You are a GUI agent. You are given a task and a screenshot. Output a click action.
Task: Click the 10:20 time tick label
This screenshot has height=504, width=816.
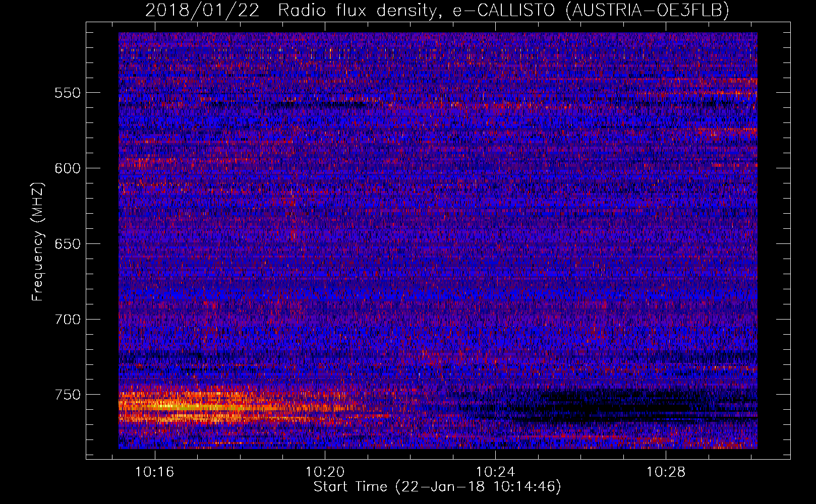[x=325, y=472]
